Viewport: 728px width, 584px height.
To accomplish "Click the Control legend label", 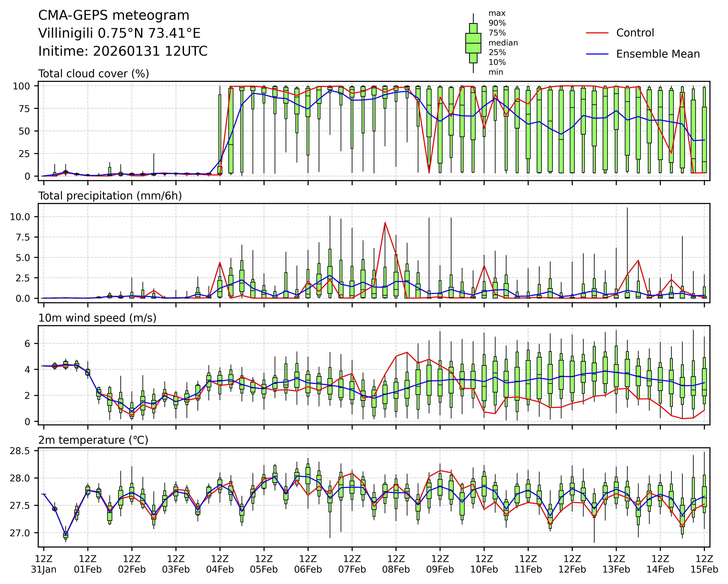I will [x=635, y=33].
